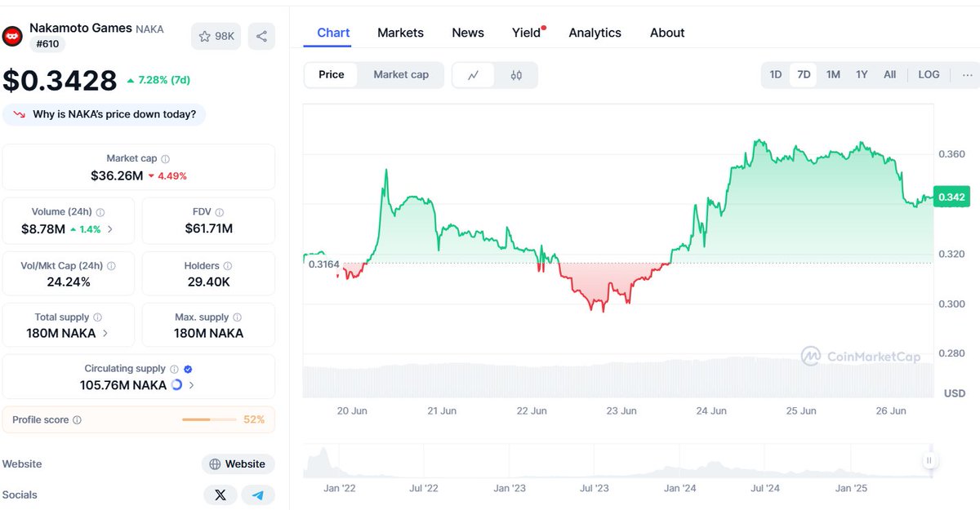Viewport: 980px width, 510px height.
Task: Open the Market cap info icon
Action: click(x=166, y=159)
